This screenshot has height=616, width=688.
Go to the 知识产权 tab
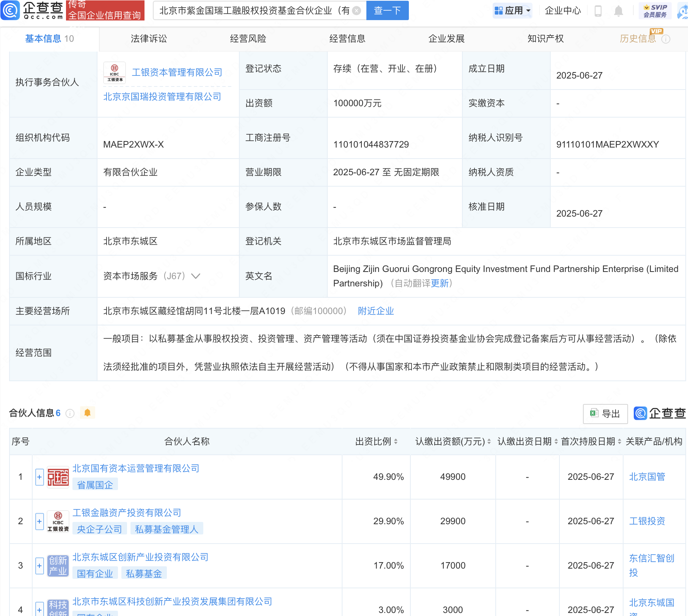coord(546,39)
